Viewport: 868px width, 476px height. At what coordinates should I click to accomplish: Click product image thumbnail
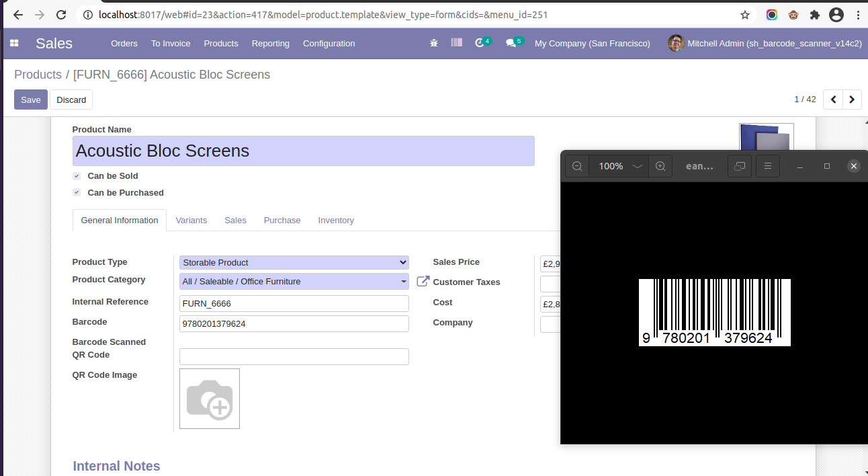click(766, 136)
